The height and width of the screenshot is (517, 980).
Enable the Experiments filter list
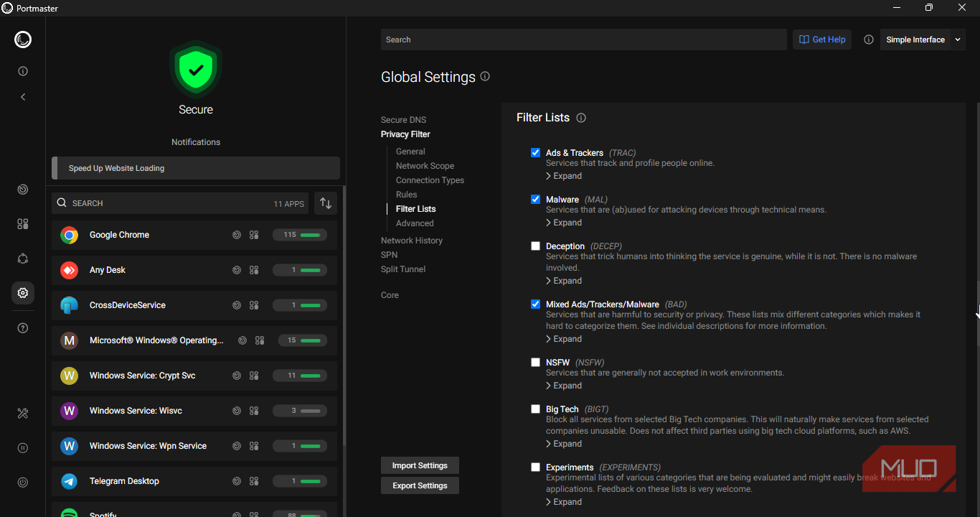tap(535, 467)
